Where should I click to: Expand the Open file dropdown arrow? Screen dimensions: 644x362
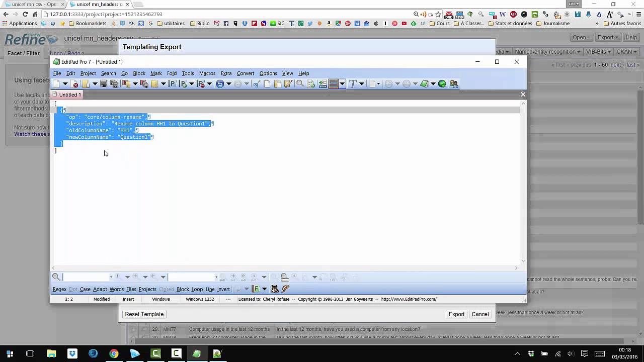95,84
